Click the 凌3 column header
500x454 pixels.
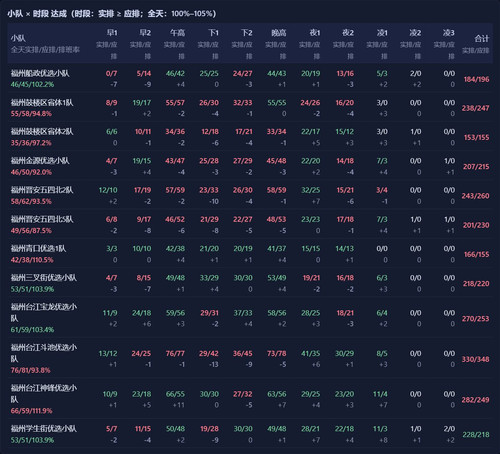[x=449, y=33]
